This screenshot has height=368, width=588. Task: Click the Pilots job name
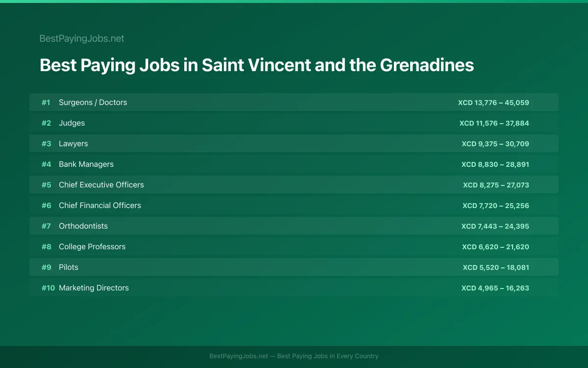(69, 267)
